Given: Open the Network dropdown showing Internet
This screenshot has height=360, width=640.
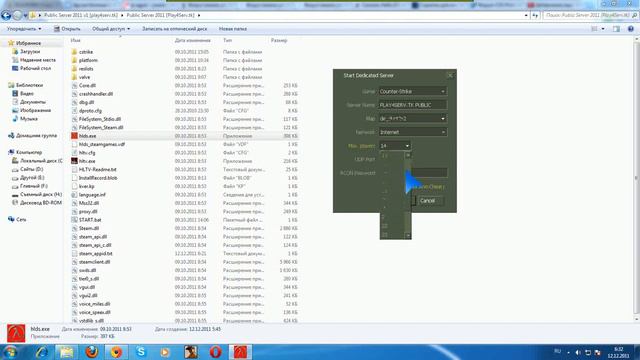Looking at the screenshot, I should 412,132.
